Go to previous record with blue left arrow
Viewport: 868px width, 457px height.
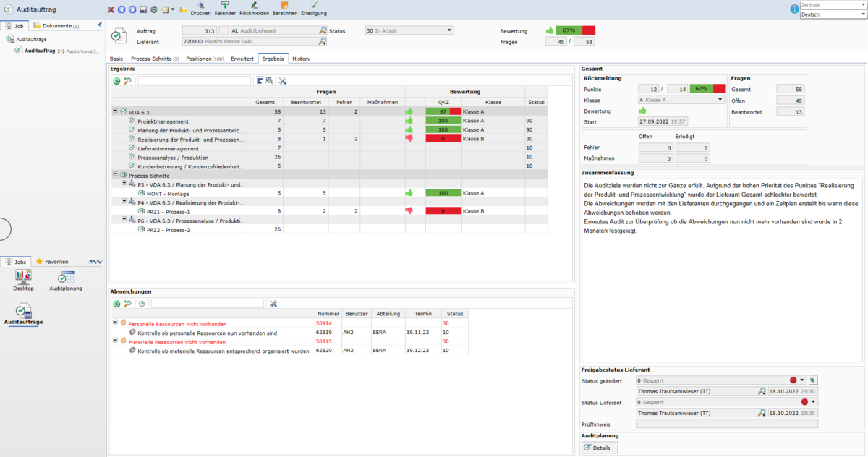tap(122, 9)
